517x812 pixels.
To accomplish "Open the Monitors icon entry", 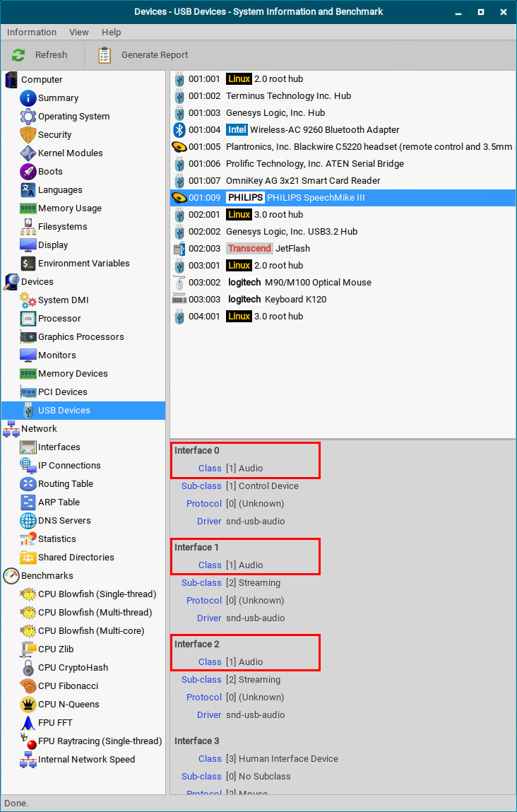I will [x=28, y=355].
